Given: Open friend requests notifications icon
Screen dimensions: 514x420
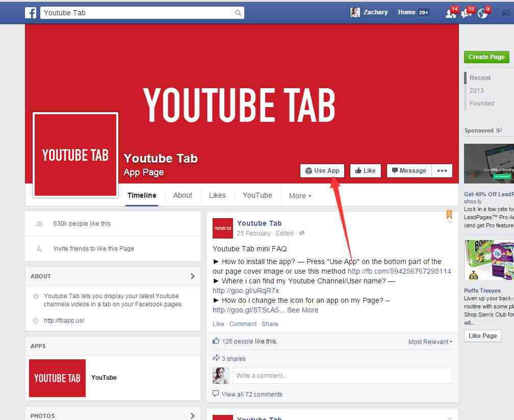Looking at the screenshot, I should tap(451, 13).
